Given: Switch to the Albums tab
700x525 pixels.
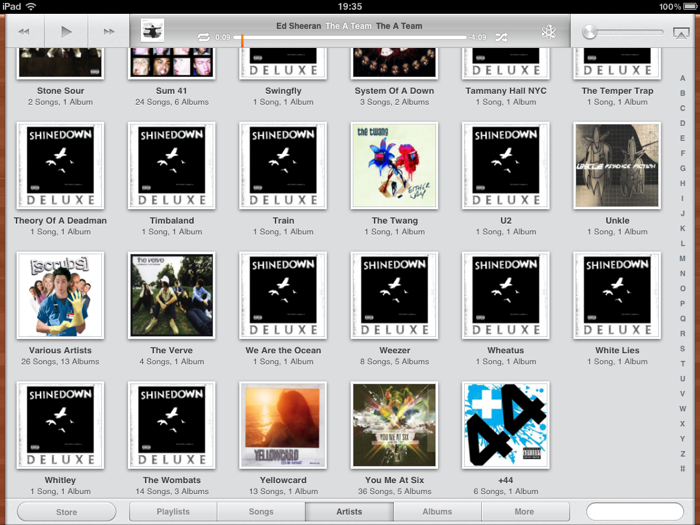Looking at the screenshot, I should (437, 512).
